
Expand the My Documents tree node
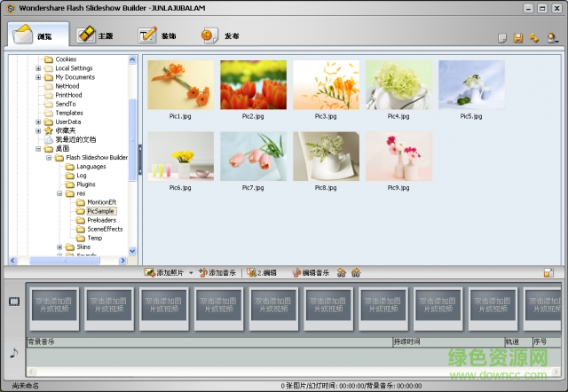coord(38,77)
